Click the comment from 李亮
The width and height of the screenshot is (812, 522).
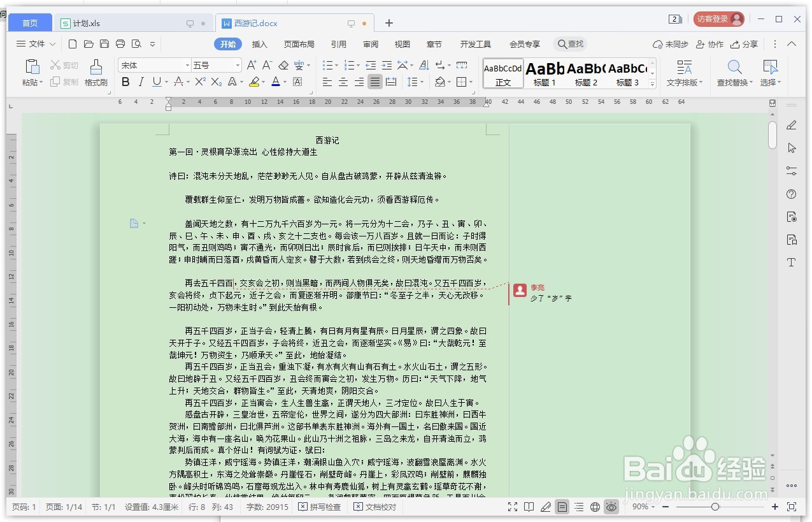click(549, 292)
